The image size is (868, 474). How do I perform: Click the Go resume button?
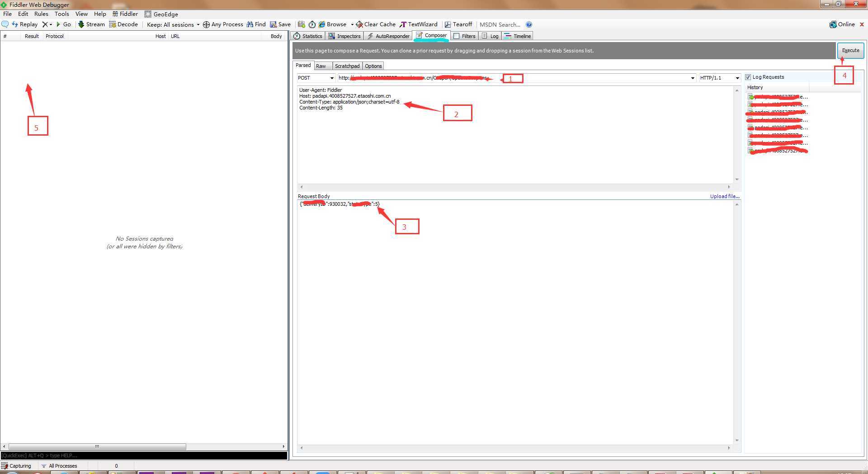64,24
